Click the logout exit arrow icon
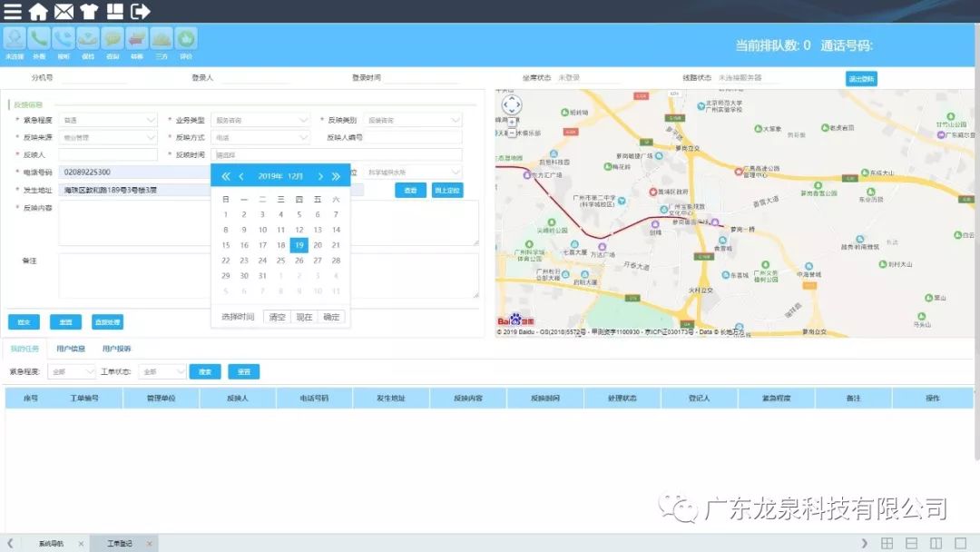The image size is (980, 552). pyautogui.click(x=141, y=12)
